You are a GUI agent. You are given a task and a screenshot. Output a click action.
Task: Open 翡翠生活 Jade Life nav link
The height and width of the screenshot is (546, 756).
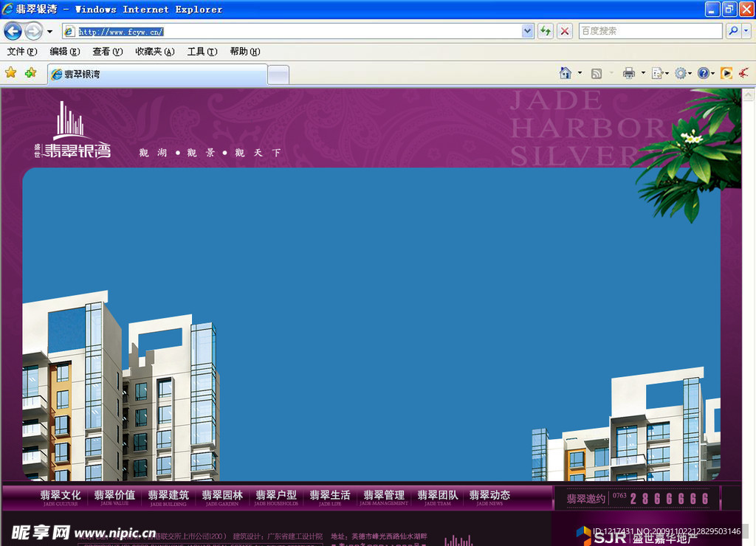330,498
